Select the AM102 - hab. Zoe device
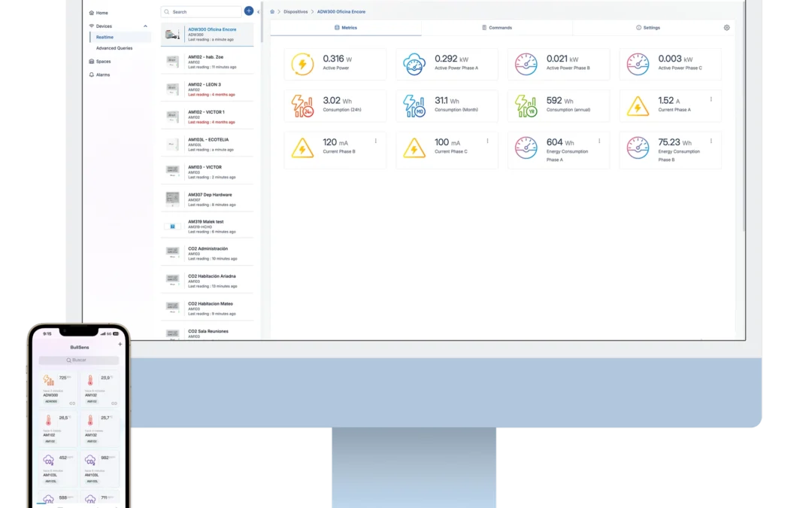812x508 pixels. pyautogui.click(x=207, y=60)
